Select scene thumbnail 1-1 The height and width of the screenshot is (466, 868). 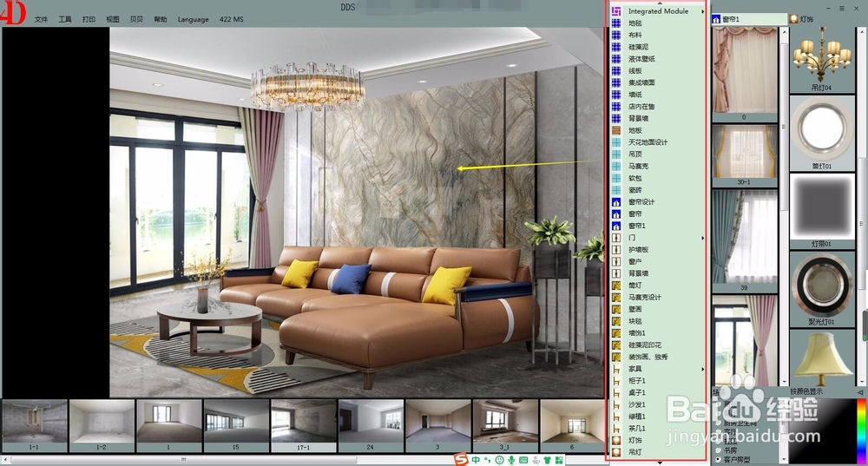[x=35, y=425]
